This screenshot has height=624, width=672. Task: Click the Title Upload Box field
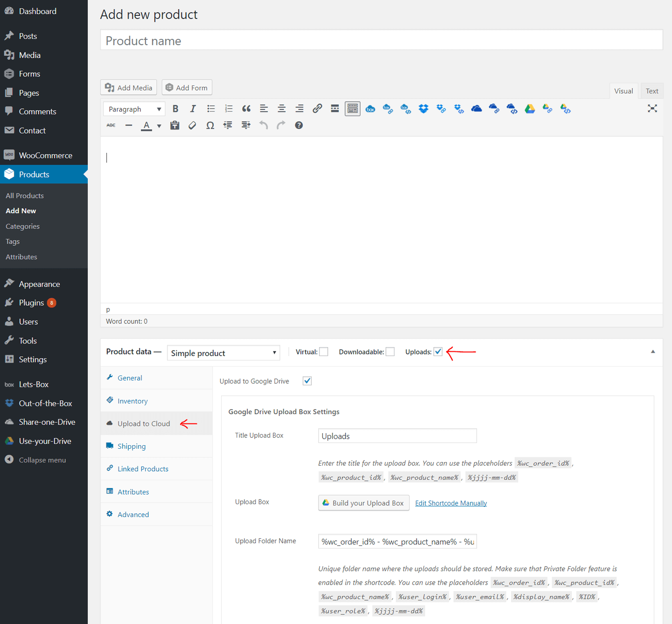[x=397, y=436]
